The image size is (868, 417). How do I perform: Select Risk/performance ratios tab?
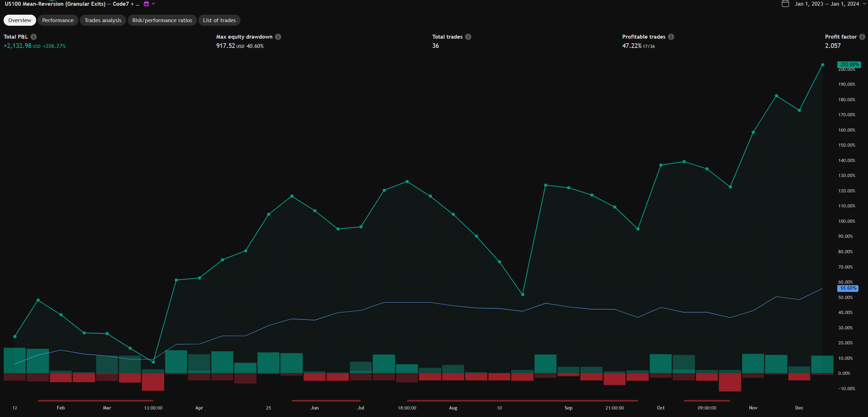click(x=162, y=20)
